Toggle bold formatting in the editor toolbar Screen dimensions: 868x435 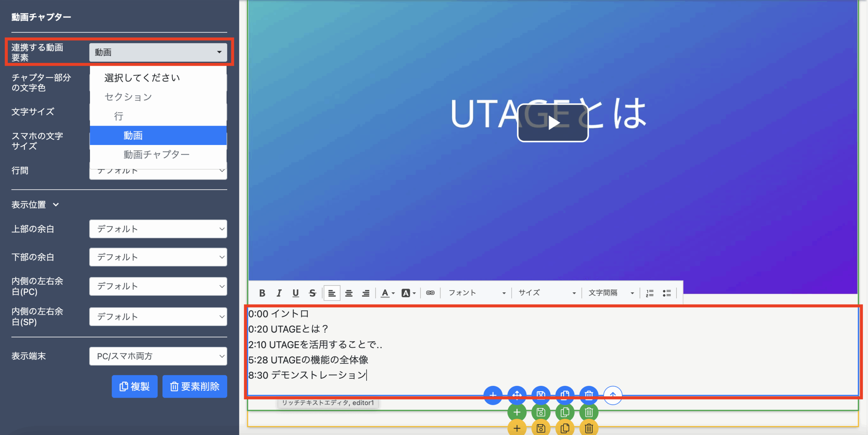coord(262,293)
